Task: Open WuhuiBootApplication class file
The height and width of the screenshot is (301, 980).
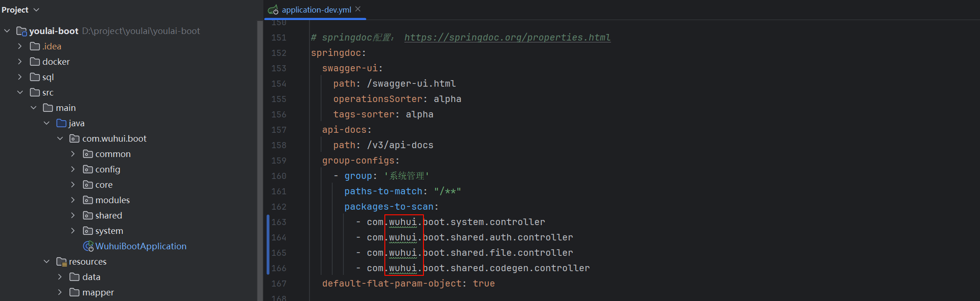Action: point(141,246)
